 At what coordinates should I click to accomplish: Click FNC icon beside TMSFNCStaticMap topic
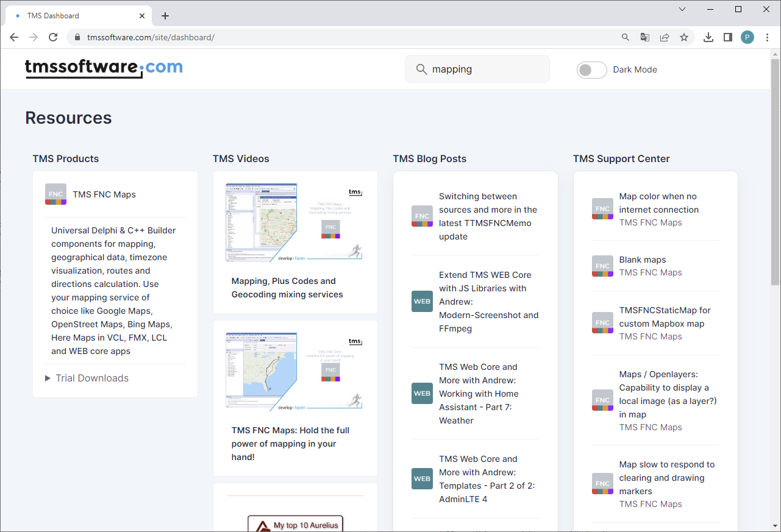pyautogui.click(x=602, y=323)
